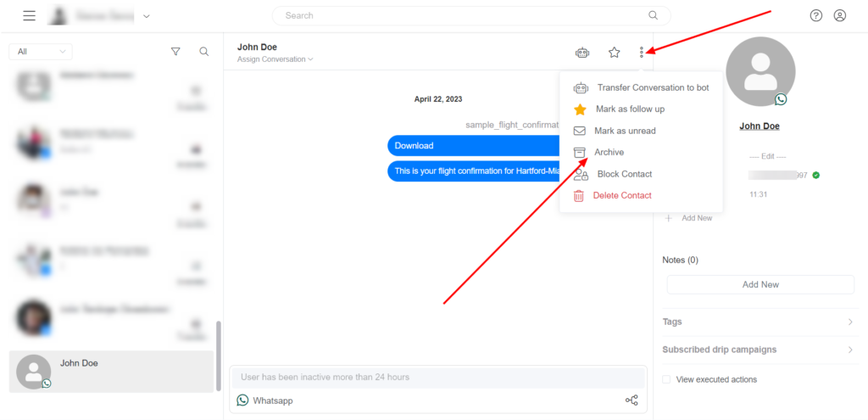Focus the top Search input field

click(x=471, y=15)
